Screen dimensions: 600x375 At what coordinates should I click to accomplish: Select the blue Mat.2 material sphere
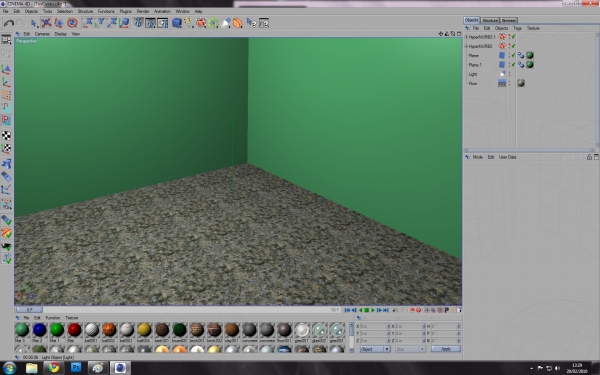[x=39, y=329]
